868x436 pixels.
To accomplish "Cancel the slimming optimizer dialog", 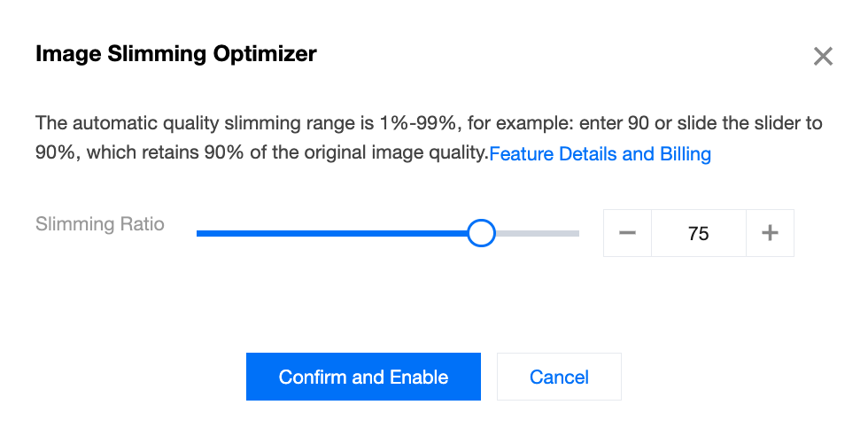I will click(559, 377).
